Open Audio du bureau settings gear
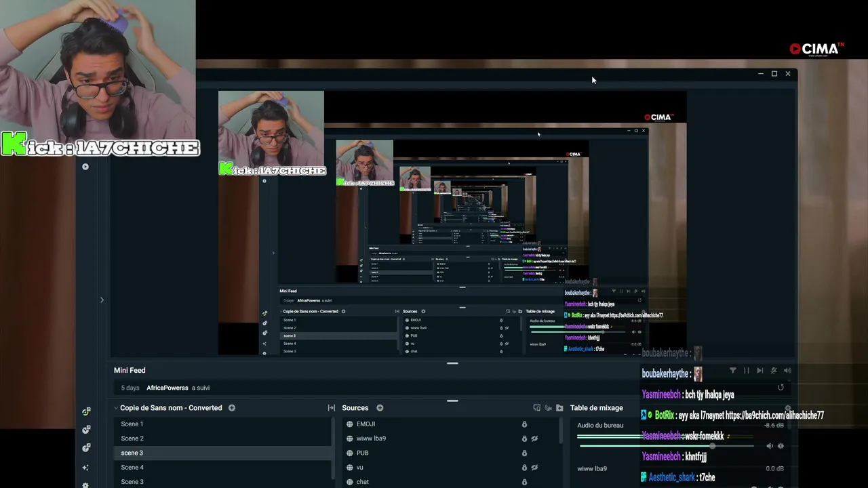 click(x=781, y=446)
